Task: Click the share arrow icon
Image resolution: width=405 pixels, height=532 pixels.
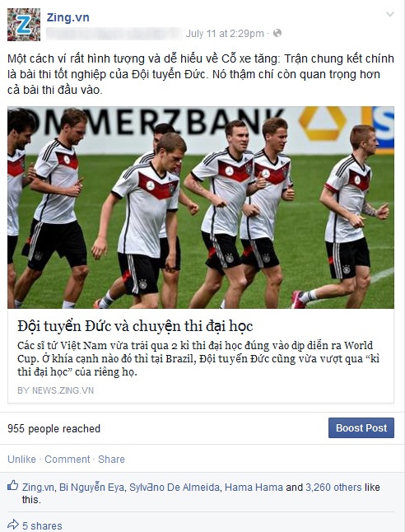Action: [x=13, y=525]
